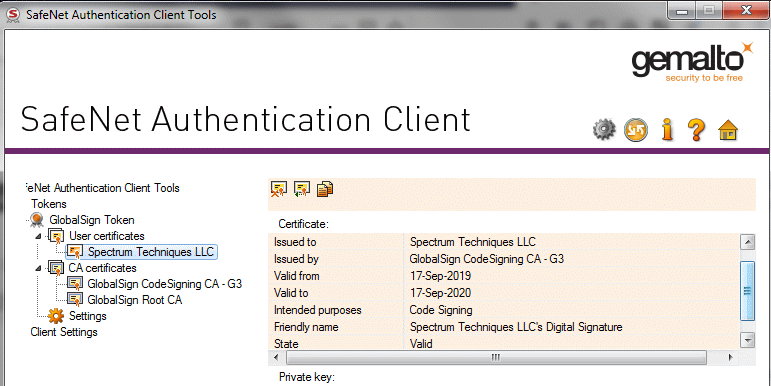Select GlobalSign Token in tree

[92, 220]
